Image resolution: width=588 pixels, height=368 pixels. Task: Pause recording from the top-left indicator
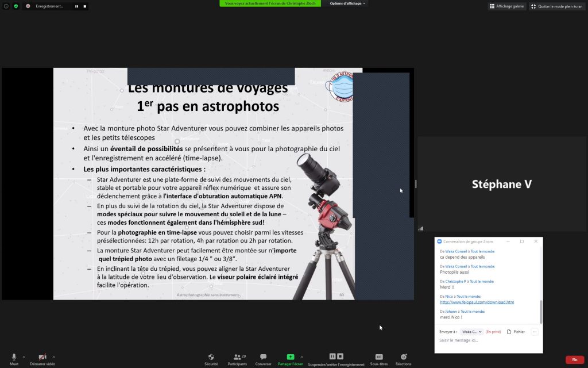coord(76,6)
